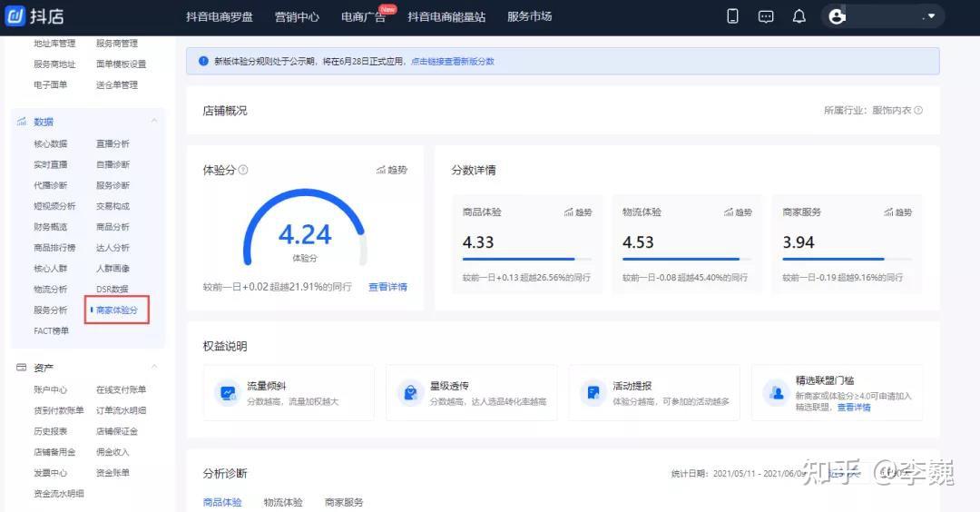This screenshot has height=512, width=980.
Task: Click the 星级透传 benefit icon
Action: point(411,392)
